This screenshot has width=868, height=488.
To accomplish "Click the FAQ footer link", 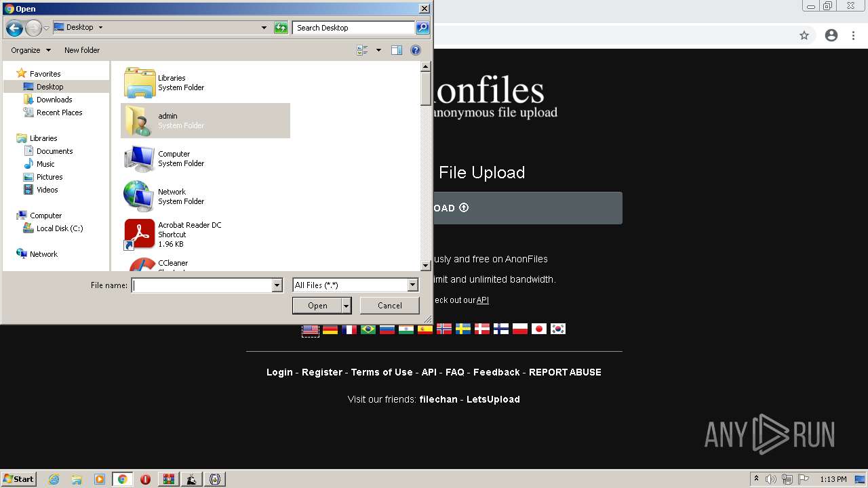I will click(x=455, y=372).
